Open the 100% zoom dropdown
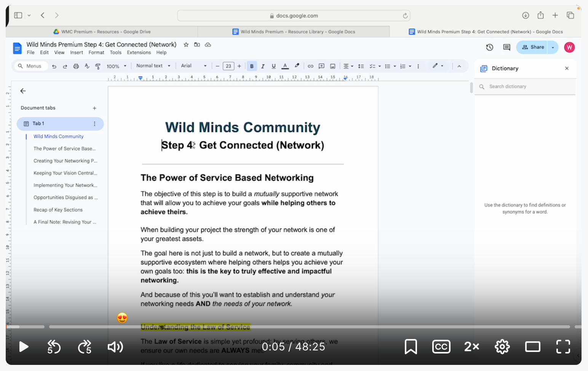This screenshot has width=588, height=371. (117, 66)
